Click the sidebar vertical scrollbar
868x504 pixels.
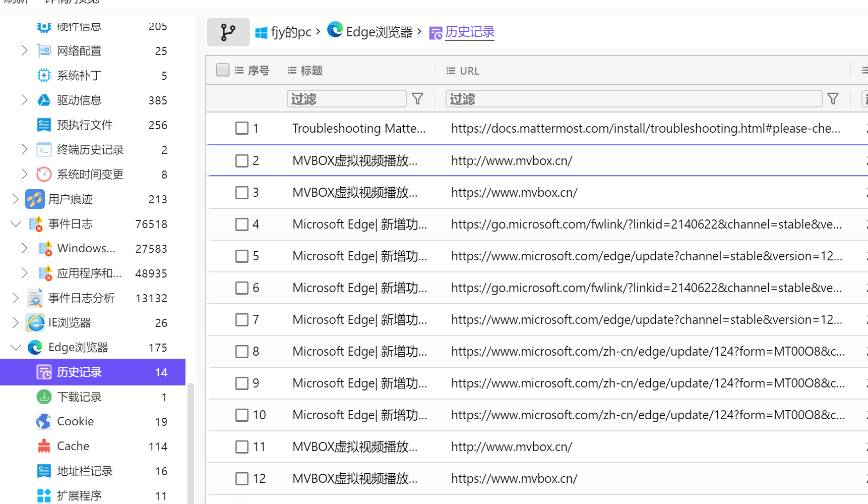click(191, 443)
